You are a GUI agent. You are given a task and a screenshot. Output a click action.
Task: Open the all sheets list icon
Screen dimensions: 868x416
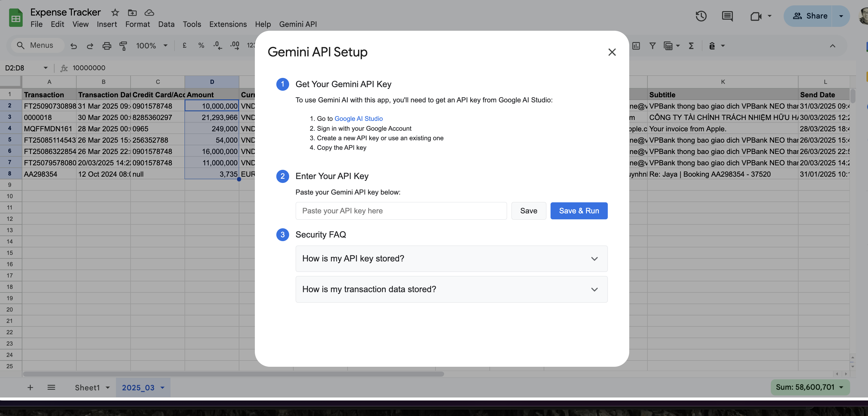coord(51,387)
